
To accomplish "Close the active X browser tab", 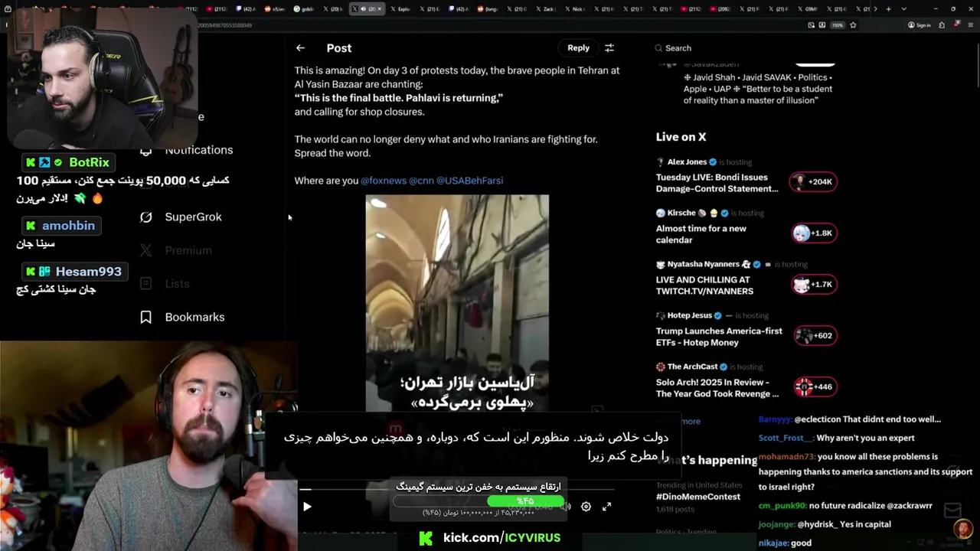I will [x=379, y=9].
